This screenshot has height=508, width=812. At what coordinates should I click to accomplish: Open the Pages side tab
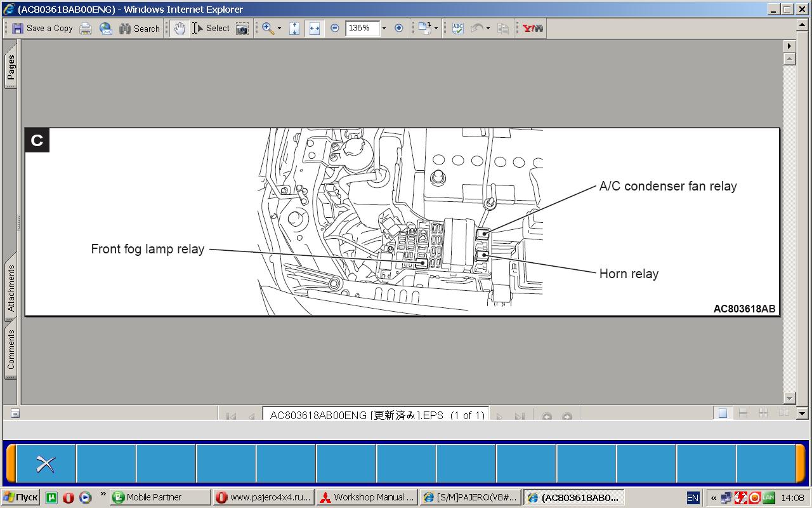click(x=11, y=69)
